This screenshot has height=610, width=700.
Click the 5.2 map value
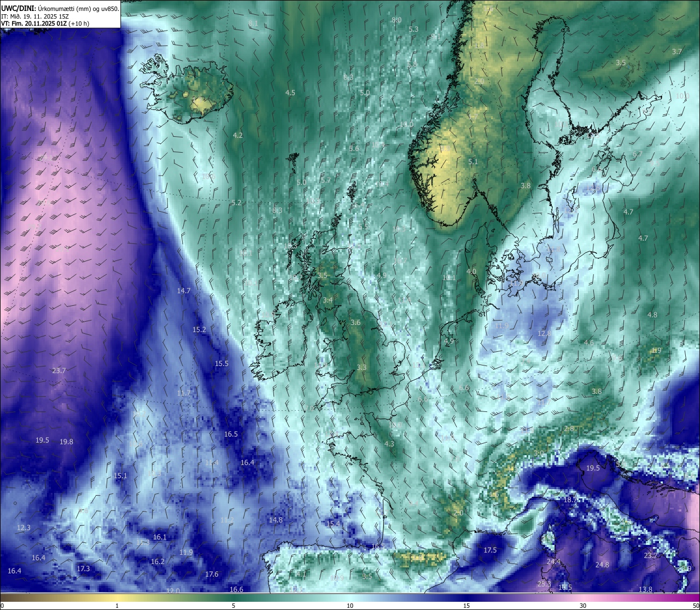pos(236,202)
